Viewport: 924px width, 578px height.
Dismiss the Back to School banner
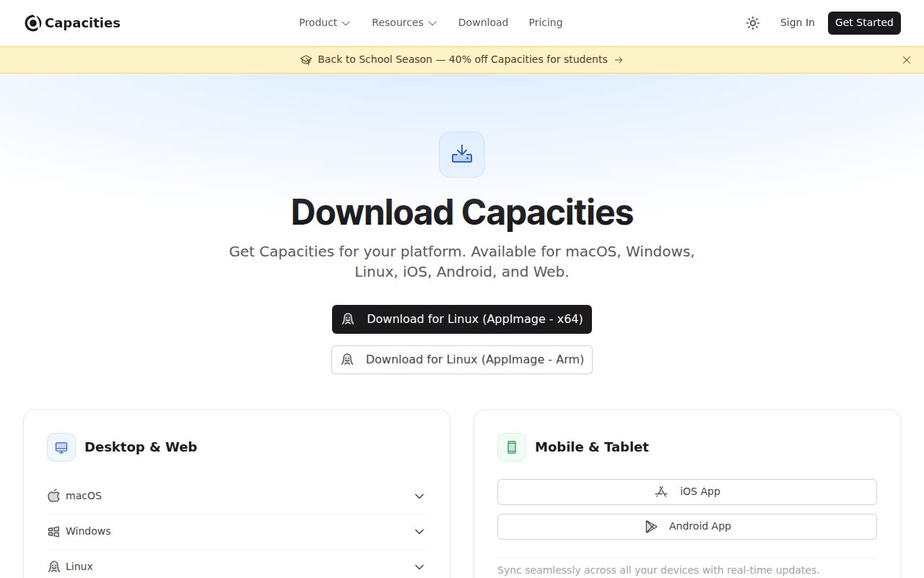pyautogui.click(x=907, y=60)
